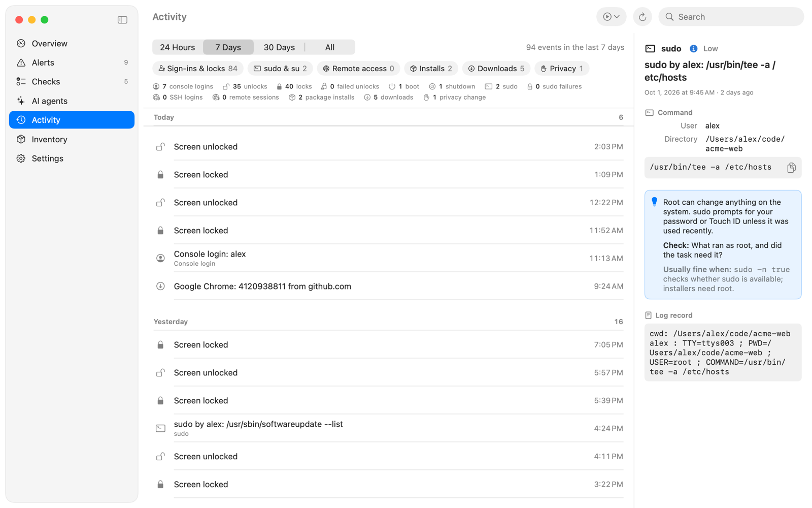Switch to the 30 Days tab
The width and height of the screenshot is (812, 508).
pyautogui.click(x=279, y=47)
